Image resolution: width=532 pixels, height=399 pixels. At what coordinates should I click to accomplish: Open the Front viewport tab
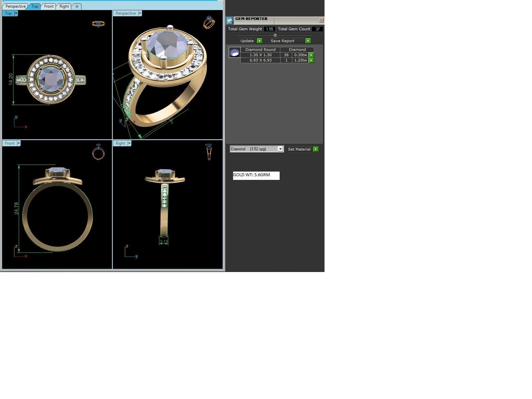49,6
